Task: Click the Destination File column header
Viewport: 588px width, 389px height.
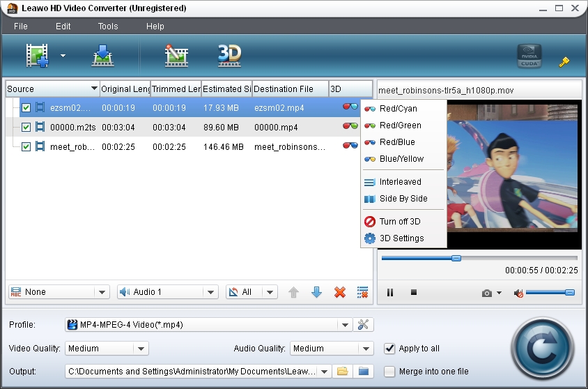Action: pyautogui.click(x=291, y=89)
